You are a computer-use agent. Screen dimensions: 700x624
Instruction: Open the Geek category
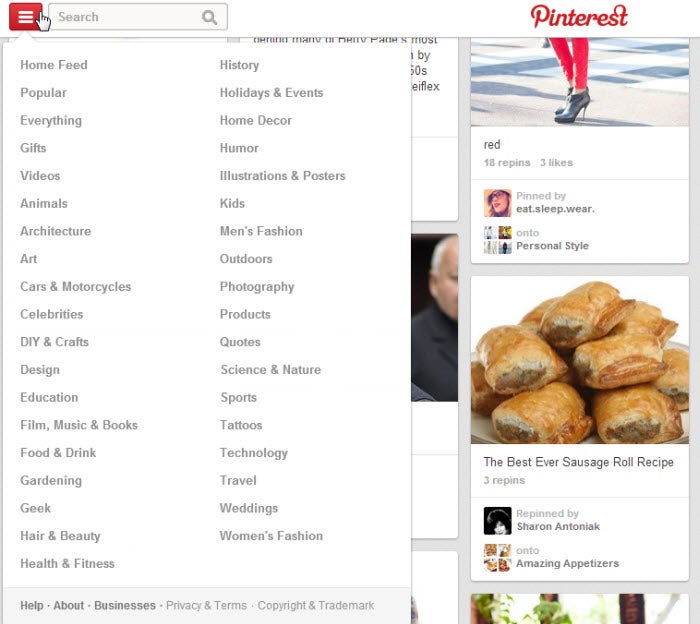tap(35, 508)
